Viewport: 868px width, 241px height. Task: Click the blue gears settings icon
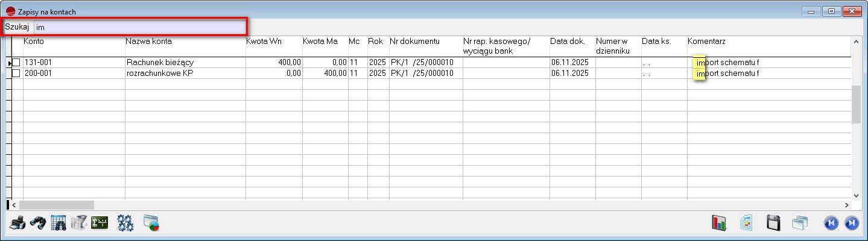point(125,223)
